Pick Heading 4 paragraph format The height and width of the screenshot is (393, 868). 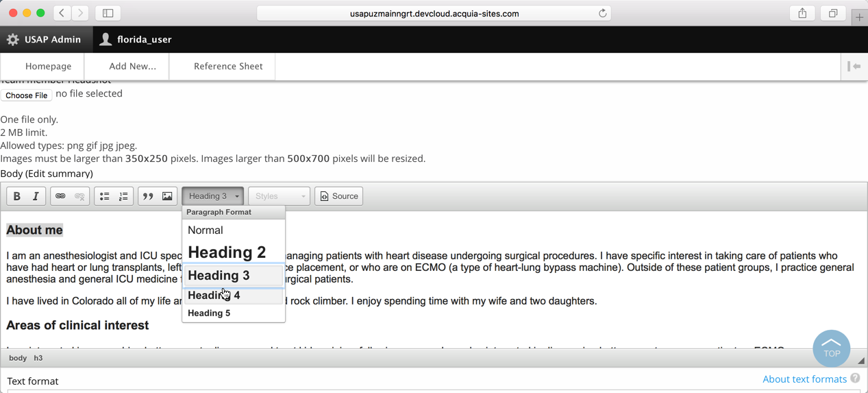coord(214,296)
